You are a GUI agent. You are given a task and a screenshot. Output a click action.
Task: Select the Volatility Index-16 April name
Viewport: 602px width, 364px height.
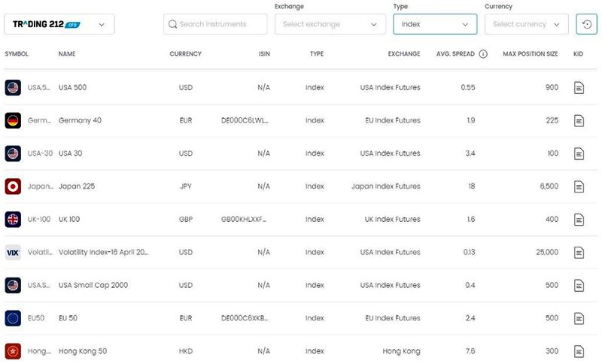(x=103, y=253)
